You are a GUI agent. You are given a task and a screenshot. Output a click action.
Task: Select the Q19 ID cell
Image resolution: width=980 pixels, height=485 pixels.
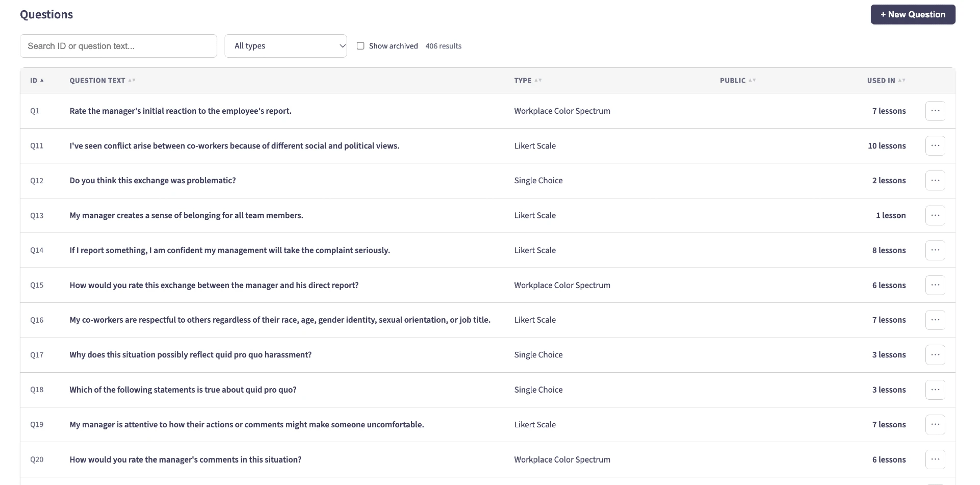click(x=37, y=424)
